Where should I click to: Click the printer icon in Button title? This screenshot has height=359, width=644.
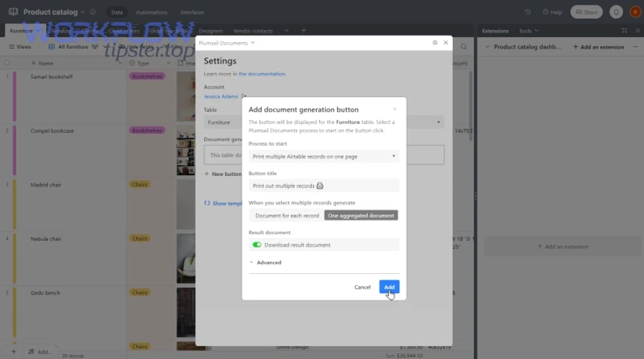pyautogui.click(x=320, y=186)
